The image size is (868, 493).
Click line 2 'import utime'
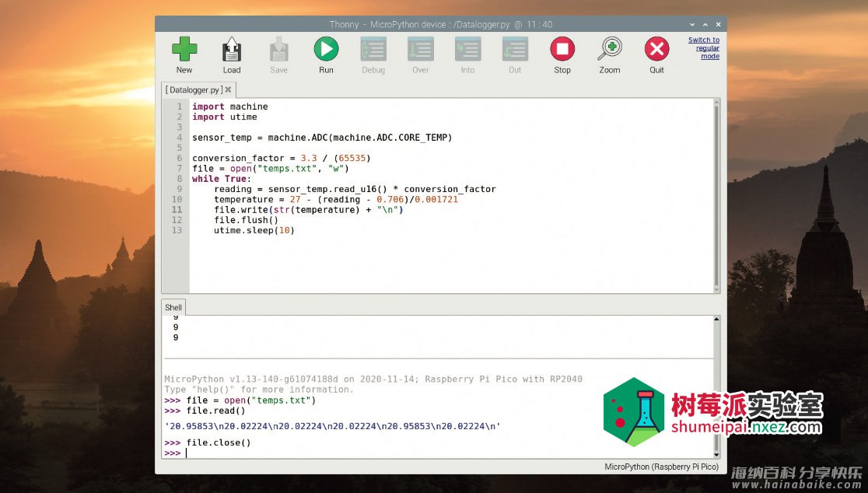click(x=225, y=117)
